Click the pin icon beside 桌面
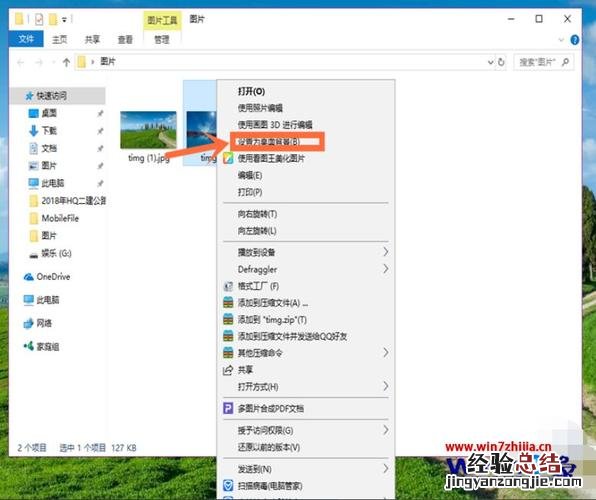Image resolution: width=596 pixels, height=500 pixels. tap(100, 113)
